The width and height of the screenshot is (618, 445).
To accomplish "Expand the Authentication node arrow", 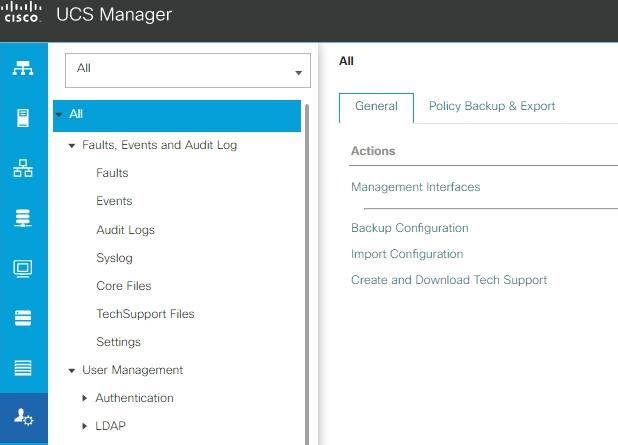I will tap(84, 398).
